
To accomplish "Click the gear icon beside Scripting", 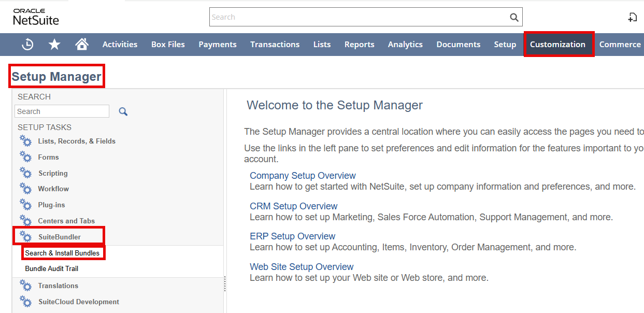I will [25, 173].
